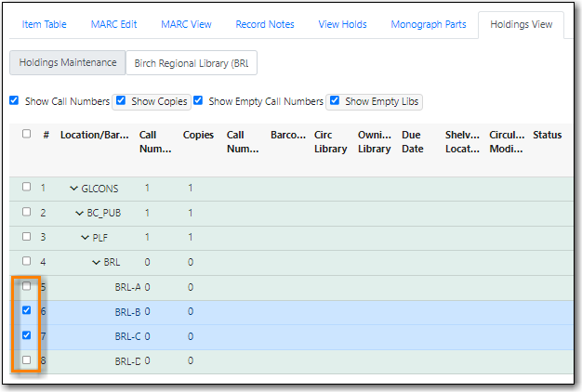This screenshot has width=582, height=392.
Task: Toggle the Show Copies checkbox
Action: click(x=121, y=100)
